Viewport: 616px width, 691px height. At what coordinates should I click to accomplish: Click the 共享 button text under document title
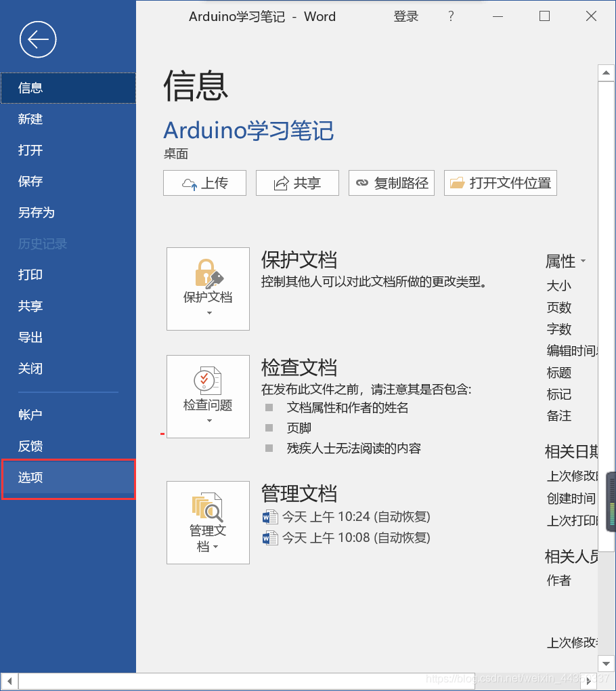(307, 183)
